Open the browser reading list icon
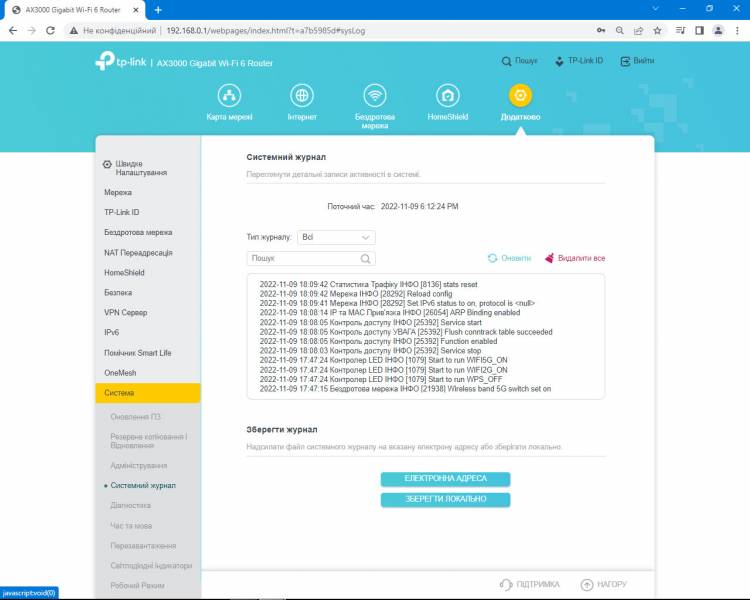 tap(681, 31)
